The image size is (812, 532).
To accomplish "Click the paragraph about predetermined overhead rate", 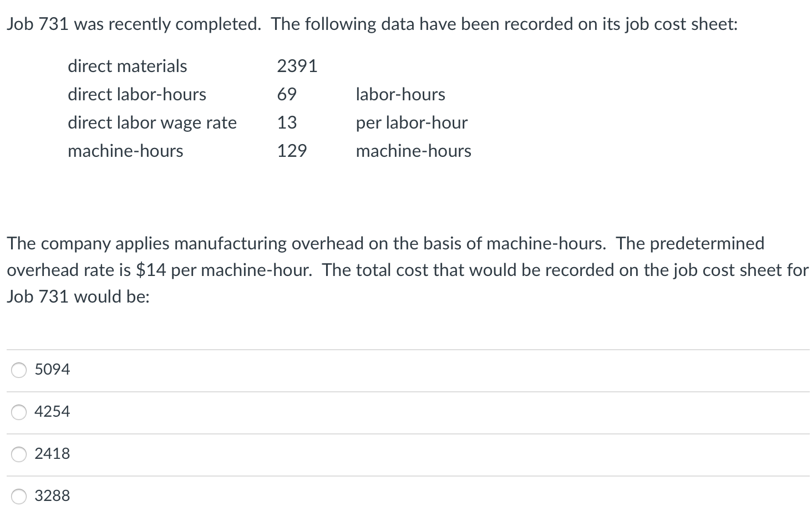I will [x=388, y=269].
